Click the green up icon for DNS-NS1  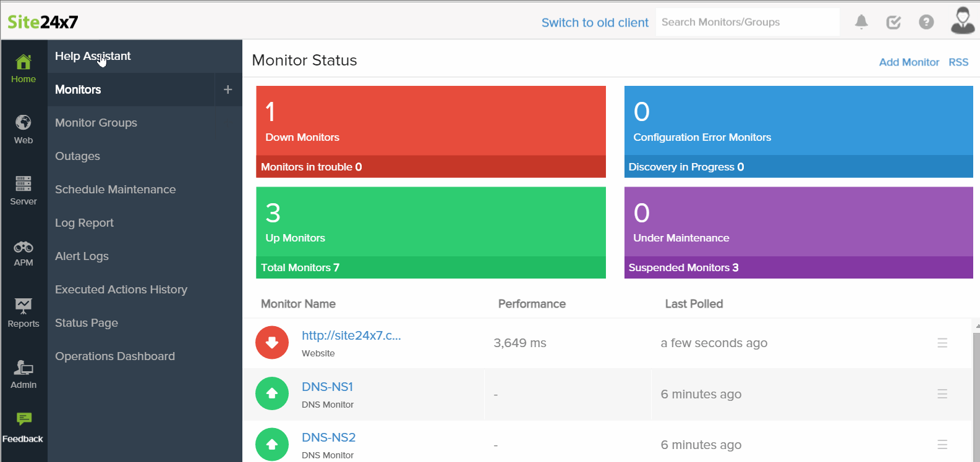pos(272,393)
